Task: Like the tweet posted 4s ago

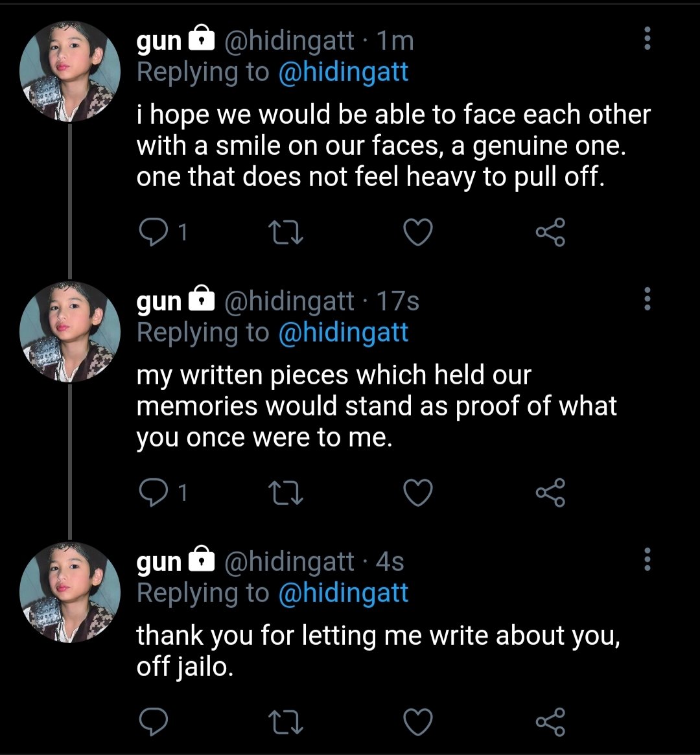Action: click(417, 722)
